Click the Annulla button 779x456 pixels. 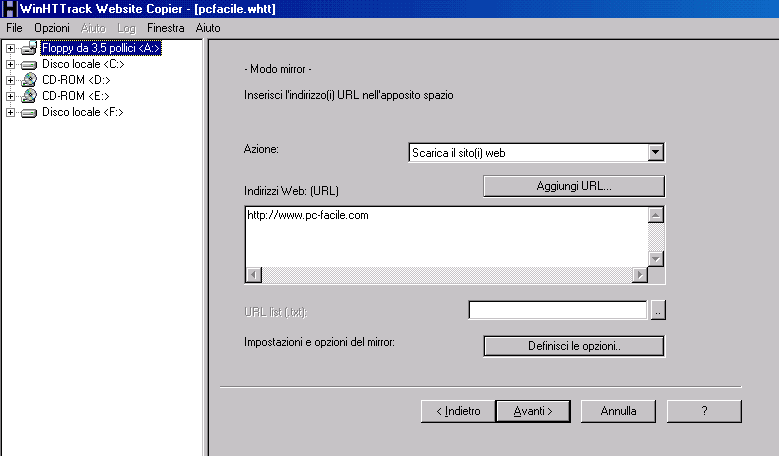[x=619, y=411]
